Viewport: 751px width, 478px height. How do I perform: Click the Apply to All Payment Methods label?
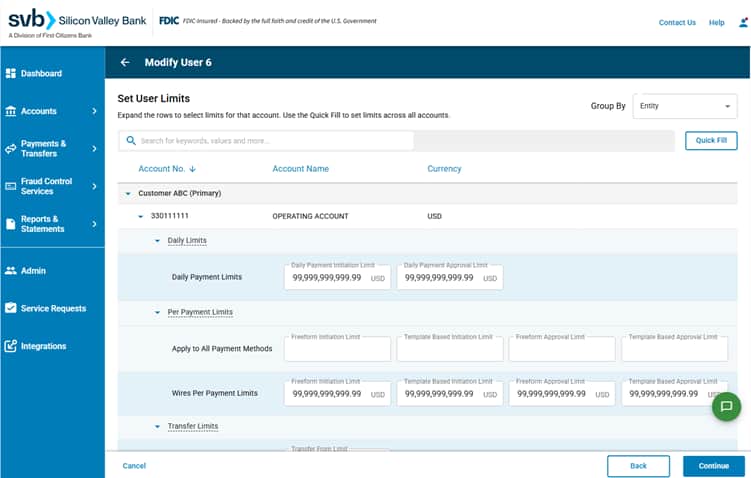click(x=222, y=349)
